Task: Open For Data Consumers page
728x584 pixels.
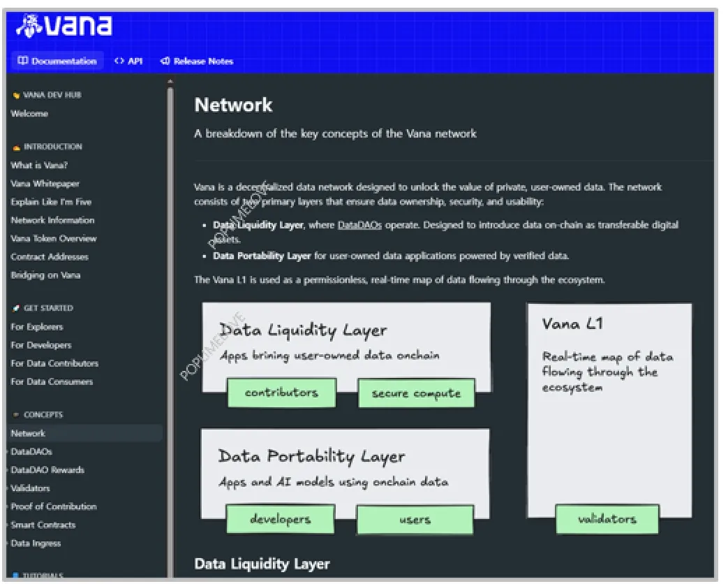Action: 52,381
